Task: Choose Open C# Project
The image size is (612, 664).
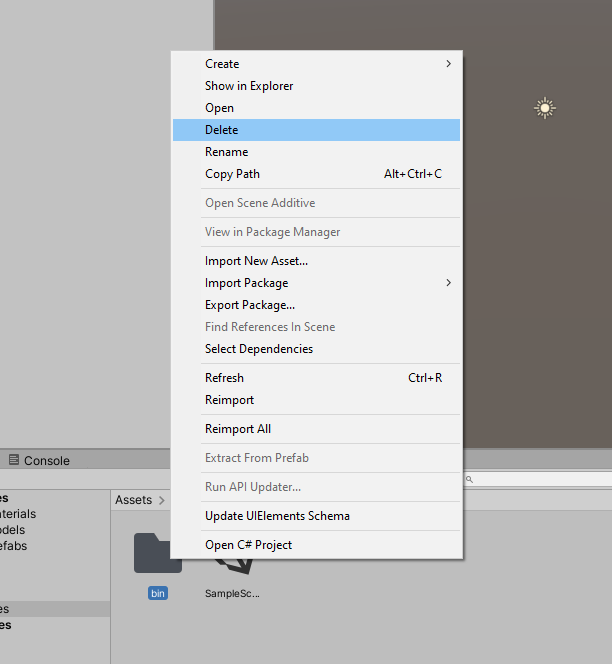Action: tap(316, 545)
